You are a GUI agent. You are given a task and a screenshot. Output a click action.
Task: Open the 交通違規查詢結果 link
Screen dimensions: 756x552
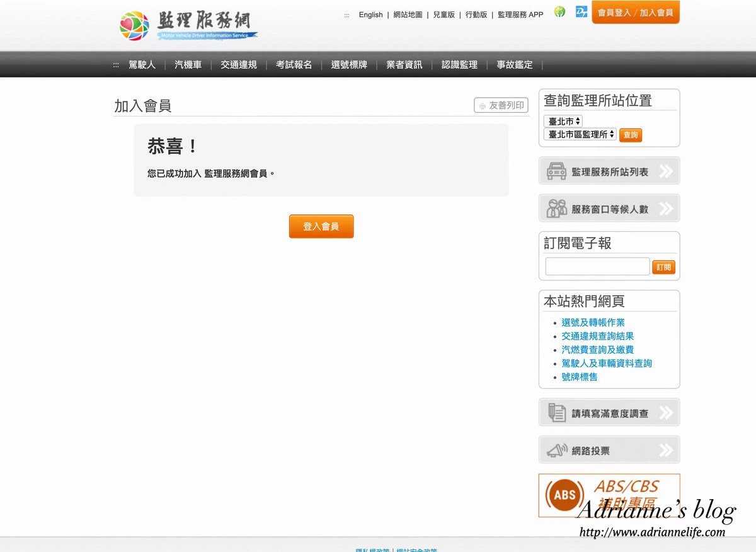598,336
